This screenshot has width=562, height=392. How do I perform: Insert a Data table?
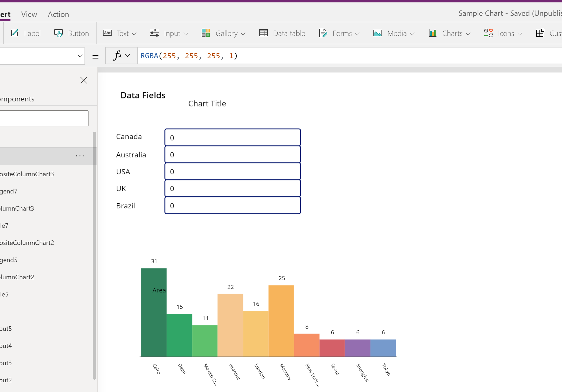point(282,33)
